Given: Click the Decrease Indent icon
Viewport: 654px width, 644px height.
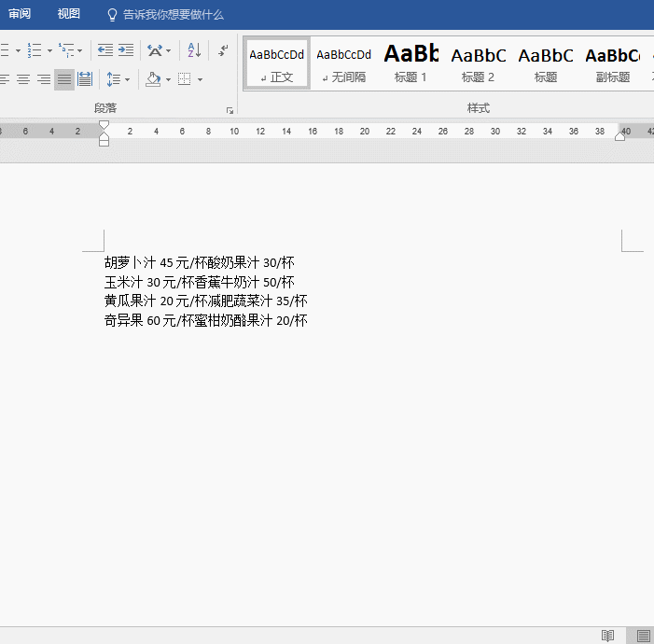Looking at the screenshot, I should 105,50.
